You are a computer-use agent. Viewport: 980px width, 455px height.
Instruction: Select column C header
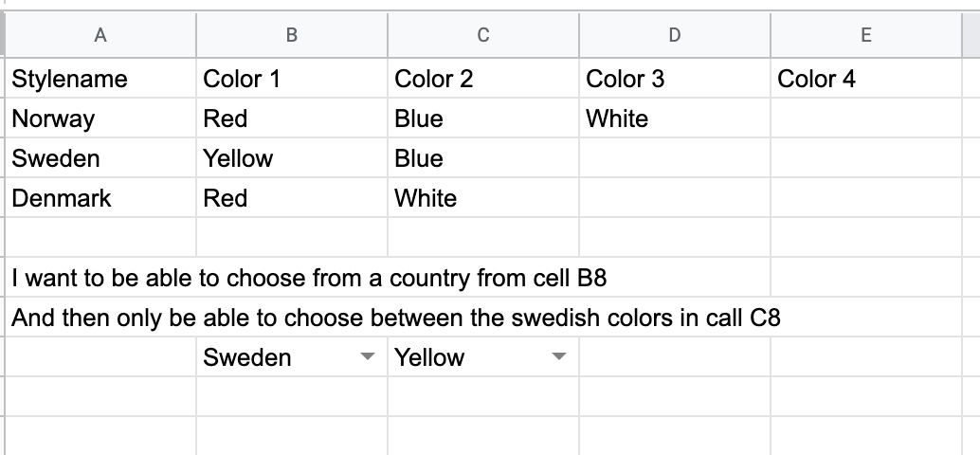point(483,36)
